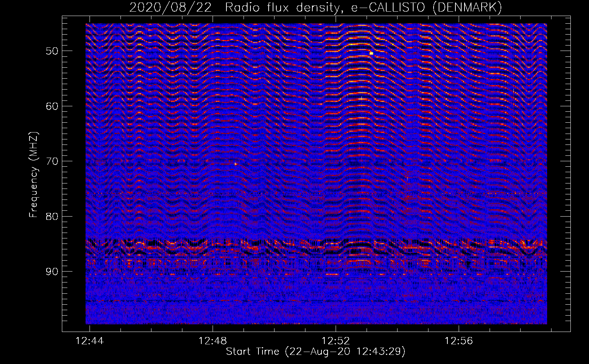This screenshot has width=589, height=364.
Task: Select the 60 frequency tick label
Action: click(52, 106)
